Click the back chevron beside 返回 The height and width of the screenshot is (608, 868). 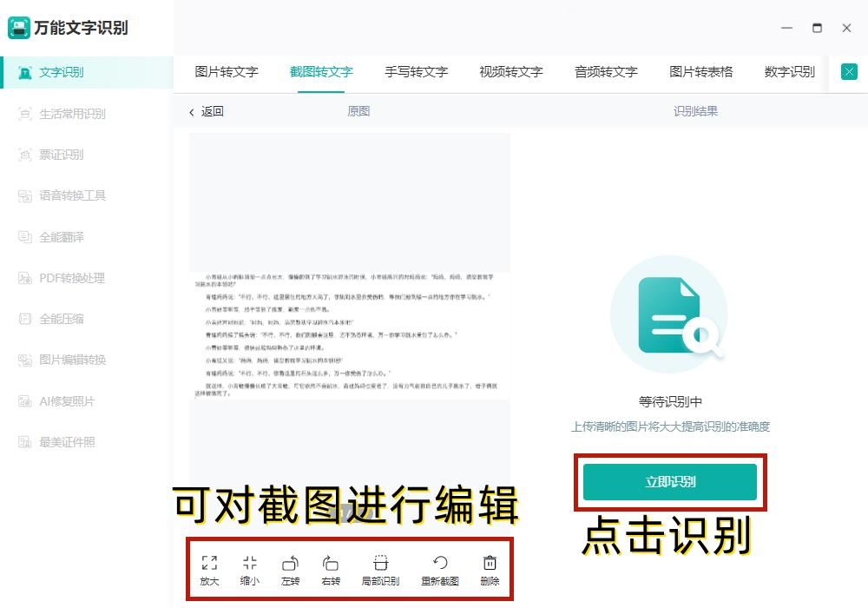192,112
